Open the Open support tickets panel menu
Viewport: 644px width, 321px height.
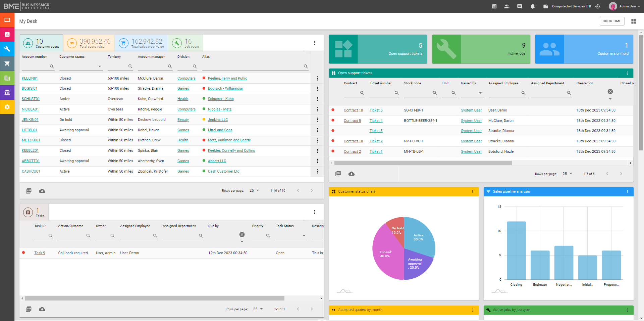[628, 73]
